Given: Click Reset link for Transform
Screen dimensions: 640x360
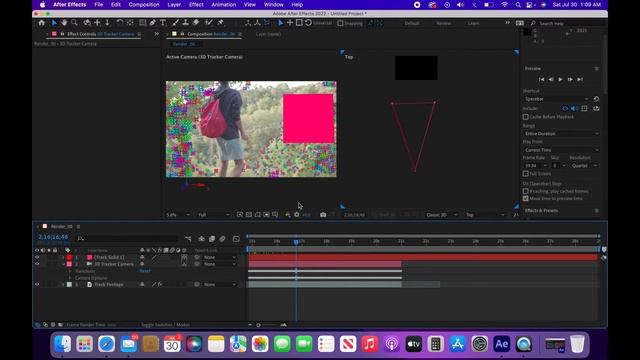Looking at the screenshot, I should (144, 271).
